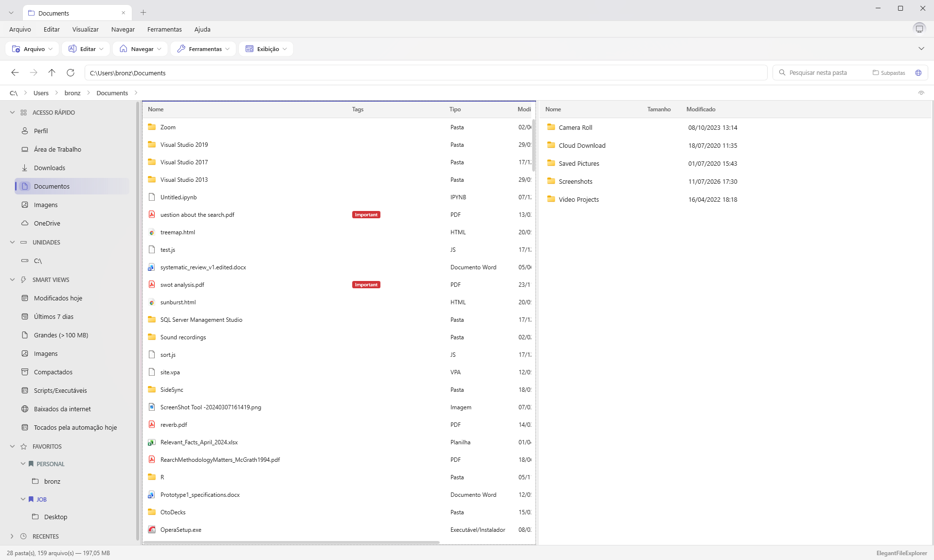The image size is (934, 560).
Task: Collapse the ribbon with the top-right chevron
Action: pos(921,49)
